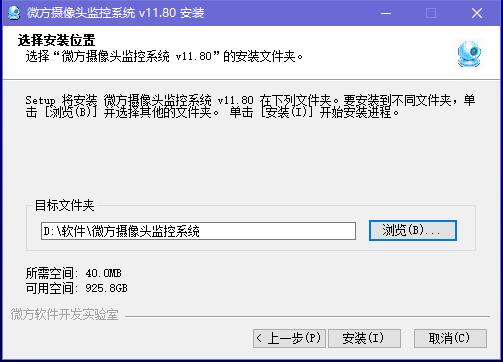Start installation with 安装(I) button

(x=364, y=338)
